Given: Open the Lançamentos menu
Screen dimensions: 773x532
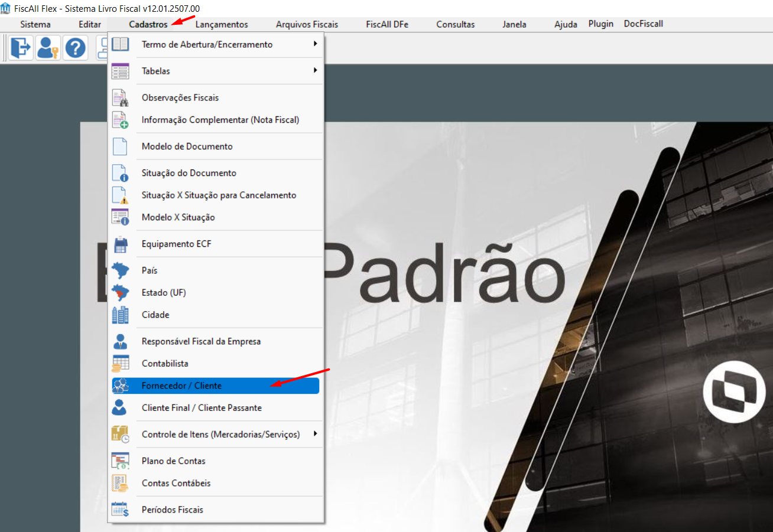Looking at the screenshot, I should click(222, 24).
